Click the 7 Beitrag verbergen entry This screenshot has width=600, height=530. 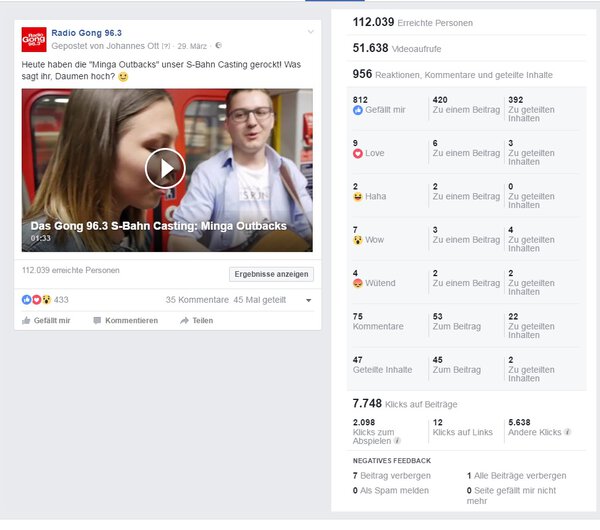coord(392,476)
